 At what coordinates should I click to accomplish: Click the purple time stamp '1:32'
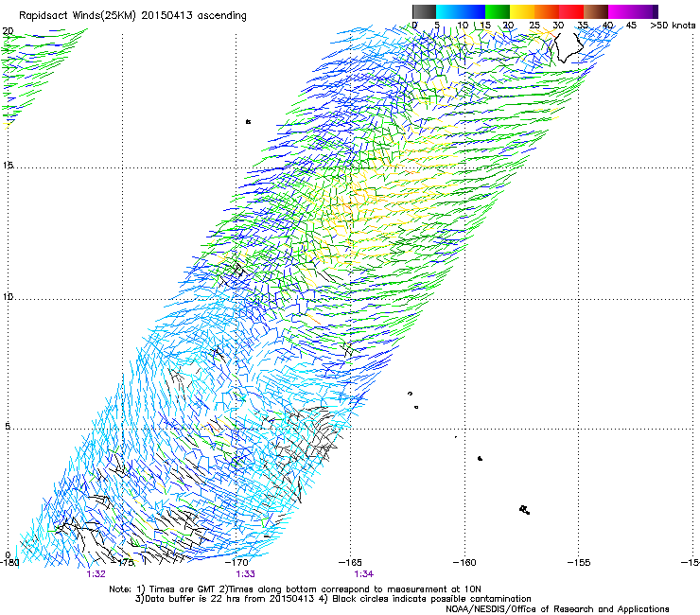click(x=96, y=574)
